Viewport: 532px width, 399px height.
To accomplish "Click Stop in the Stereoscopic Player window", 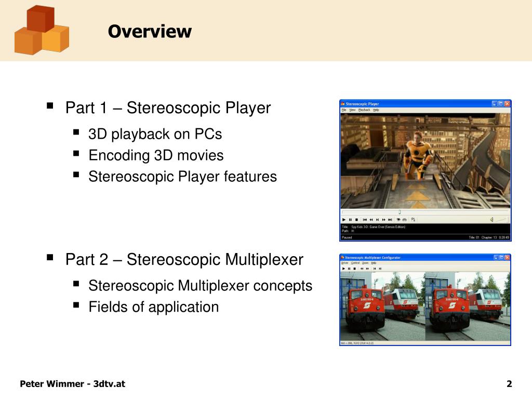I will click(x=356, y=220).
